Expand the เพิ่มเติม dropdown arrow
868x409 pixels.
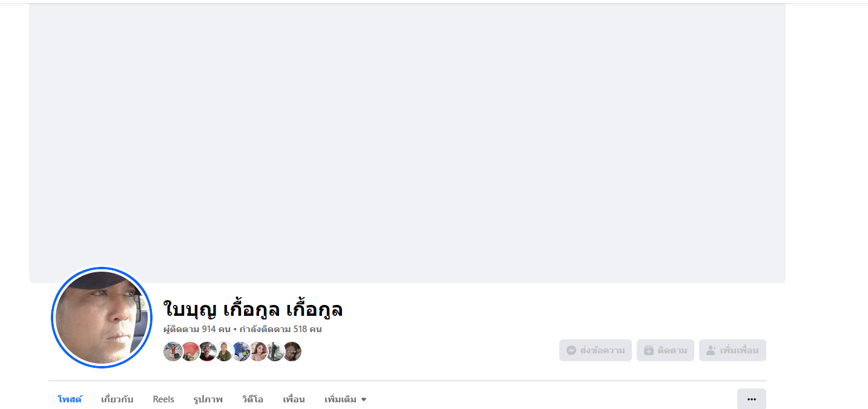click(x=364, y=400)
